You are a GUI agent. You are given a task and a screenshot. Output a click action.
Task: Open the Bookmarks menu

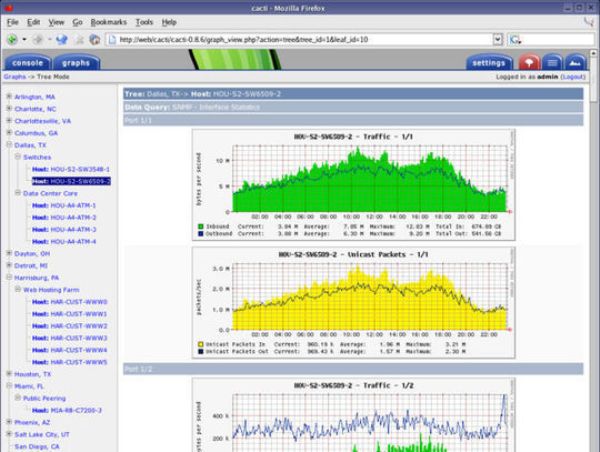coord(108,21)
